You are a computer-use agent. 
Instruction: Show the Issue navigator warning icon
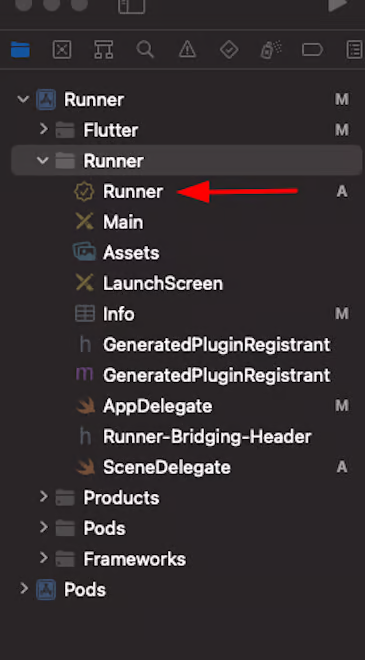tap(187, 50)
